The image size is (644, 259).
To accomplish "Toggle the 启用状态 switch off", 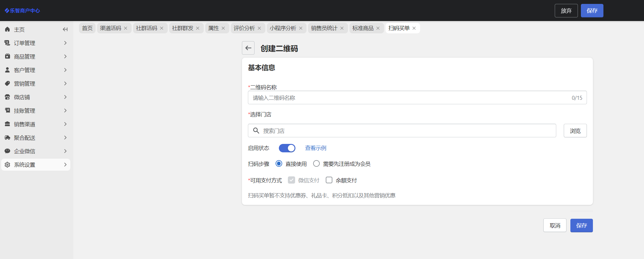I will click(287, 148).
